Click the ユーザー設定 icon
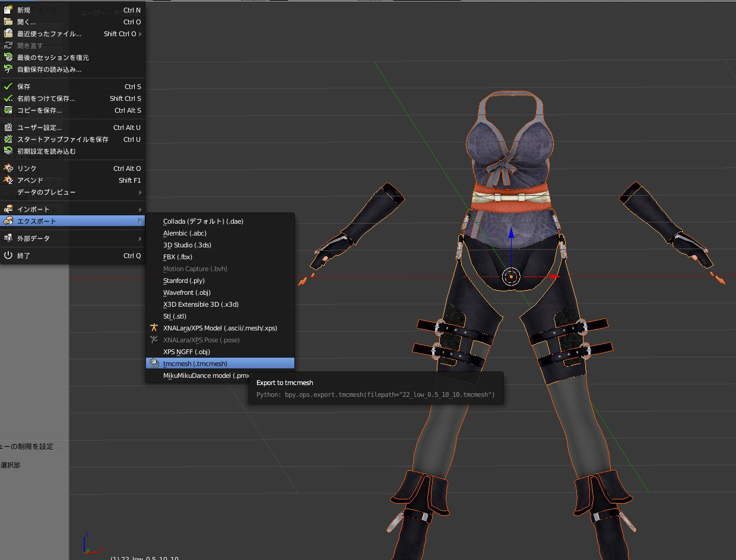The width and height of the screenshot is (736, 560). (8, 128)
